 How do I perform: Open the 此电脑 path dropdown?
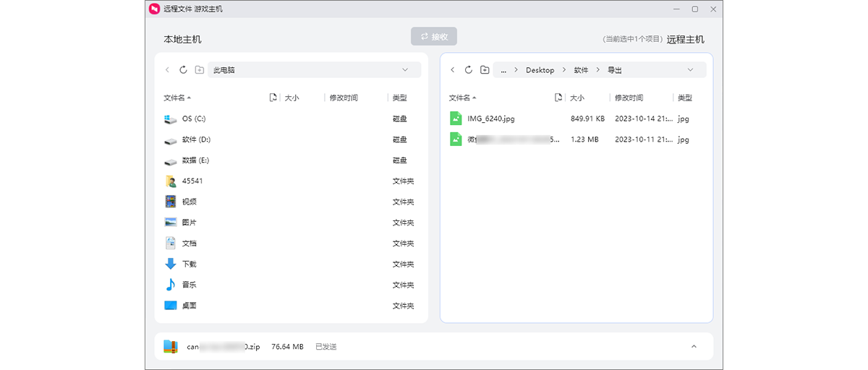coord(405,70)
